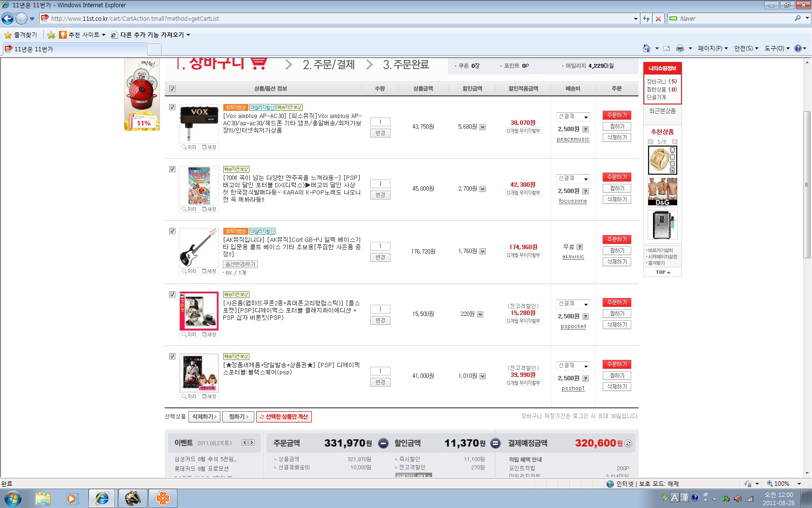Click the quantity field of 블랙스퀘어 item

(380, 371)
